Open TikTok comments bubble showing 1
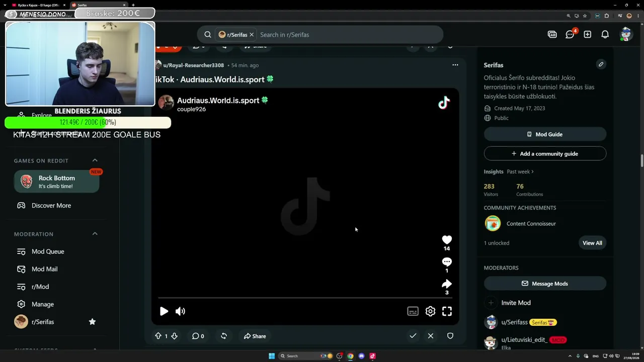 pos(447,262)
